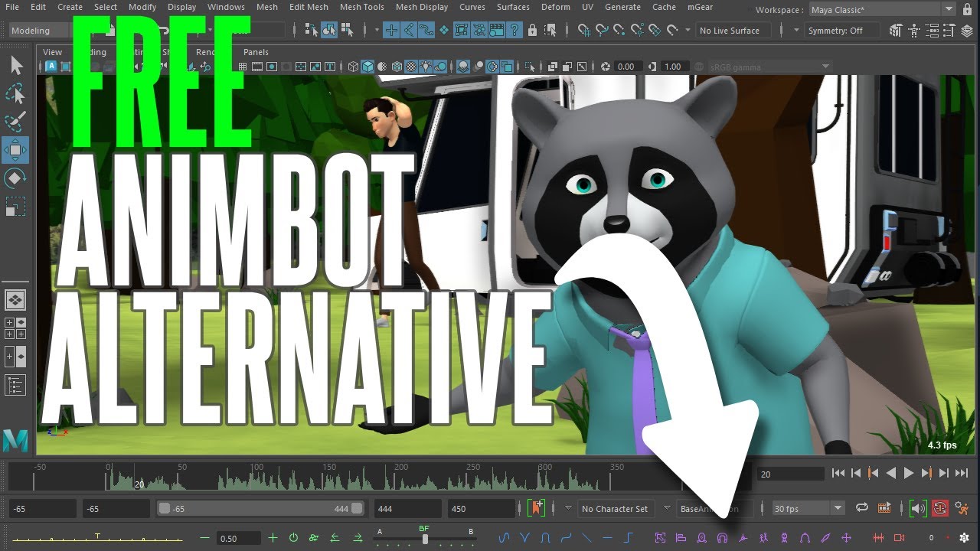
Task: Play the animation forwards
Action: (x=909, y=474)
